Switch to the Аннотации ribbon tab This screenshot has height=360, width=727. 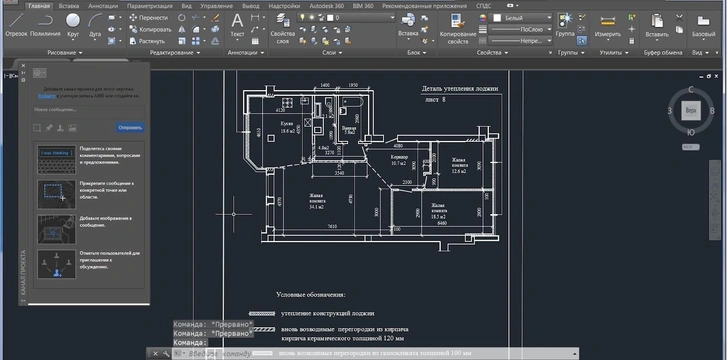click(x=103, y=6)
